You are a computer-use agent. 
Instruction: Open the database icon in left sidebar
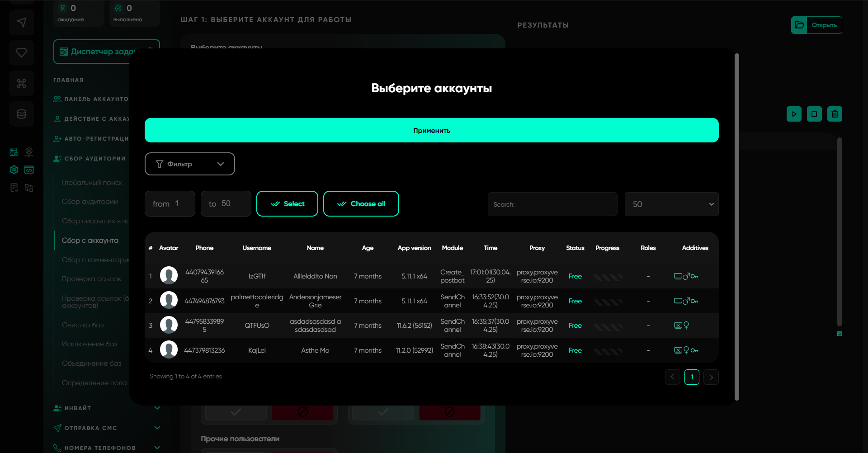pos(21,114)
